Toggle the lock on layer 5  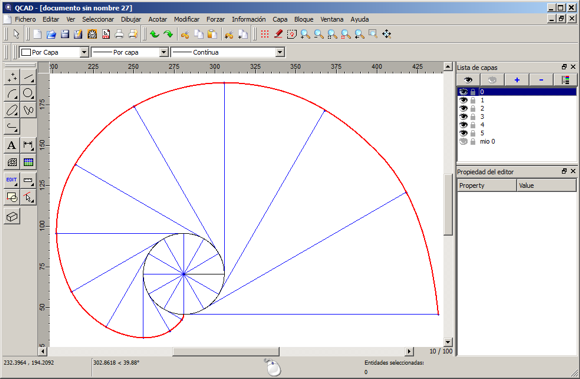tap(473, 133)
